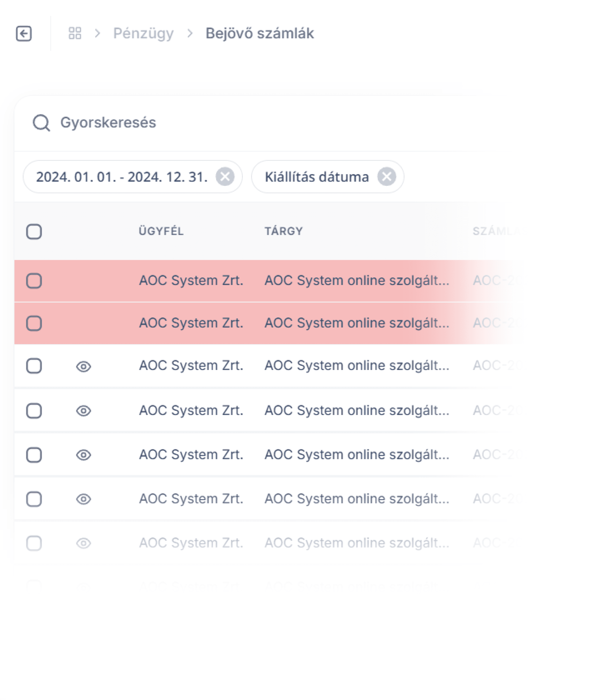Open Pénzügy breadcrumb link

(x=143, y=33)
